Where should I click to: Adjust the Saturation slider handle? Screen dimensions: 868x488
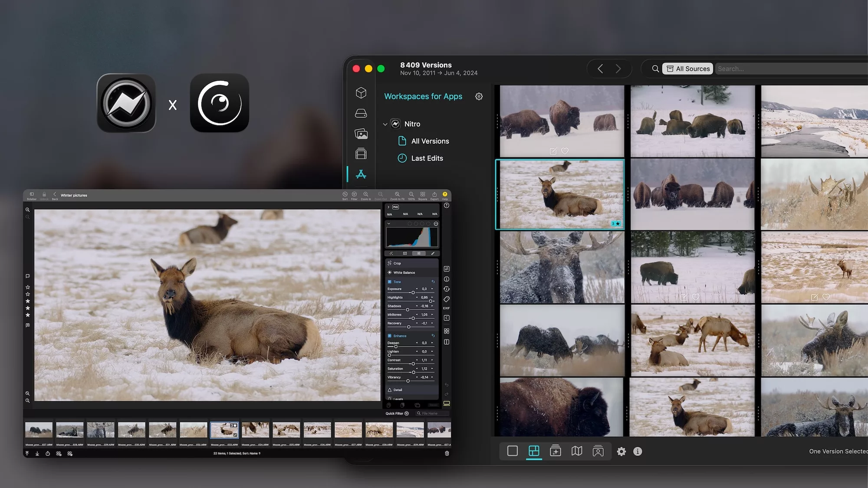pos(413,372)
